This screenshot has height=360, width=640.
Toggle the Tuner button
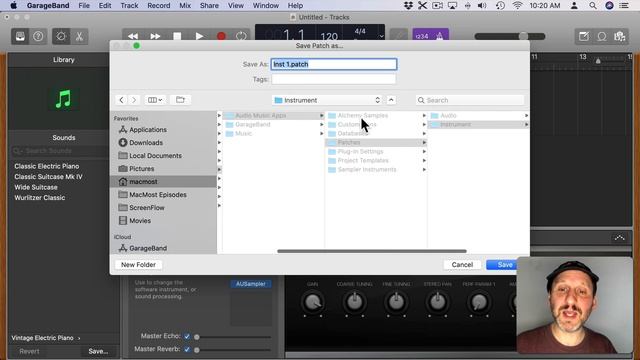pos(399,36)
